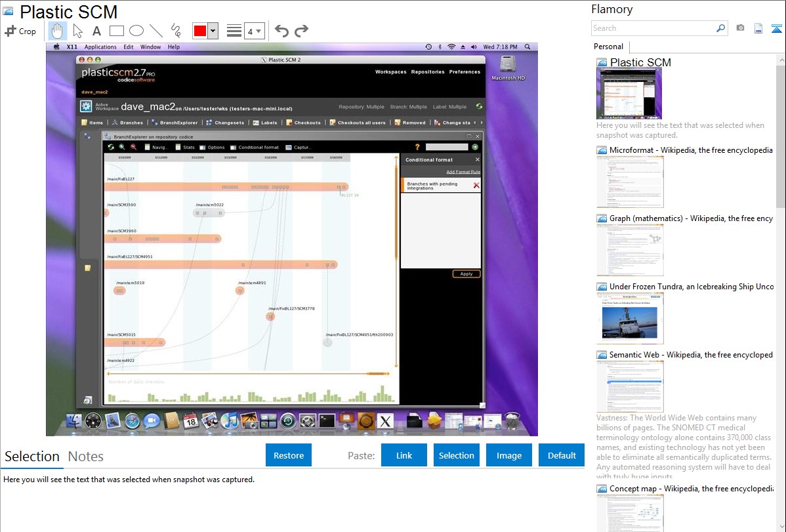
Task: Open the Semantic Web snapshot thumbnail
Action: (x=630, y=386)
